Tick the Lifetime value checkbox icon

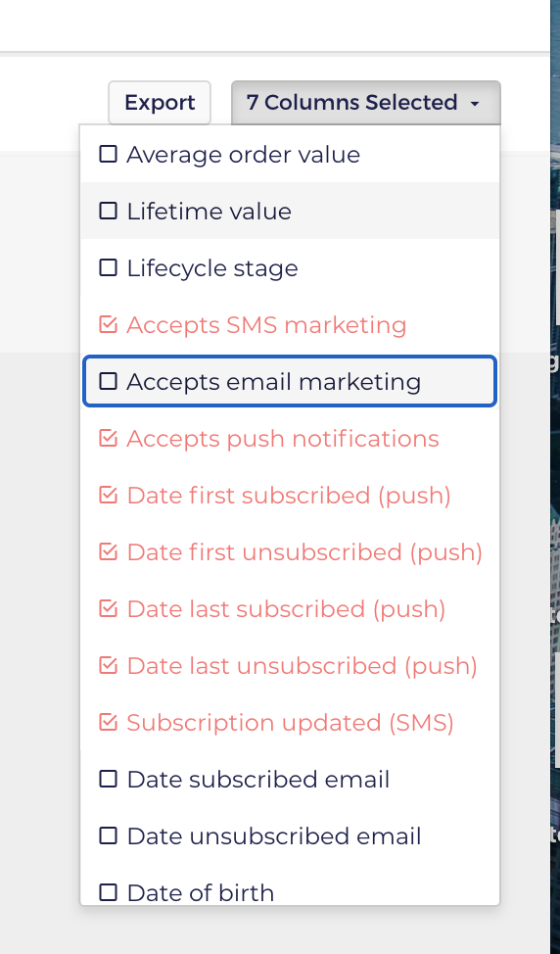click(x=108, y=212)
